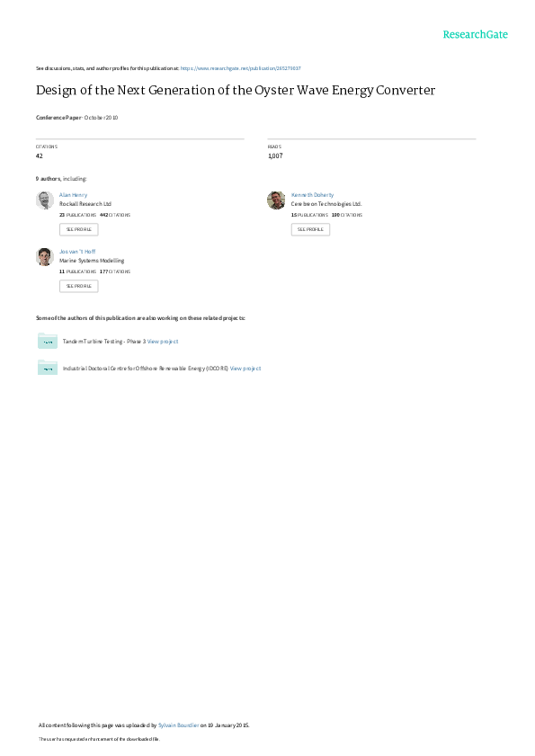Click the Tandem Turbine Testing project folder icon
This screenshot has height=756, width=535.
point(48,341)
